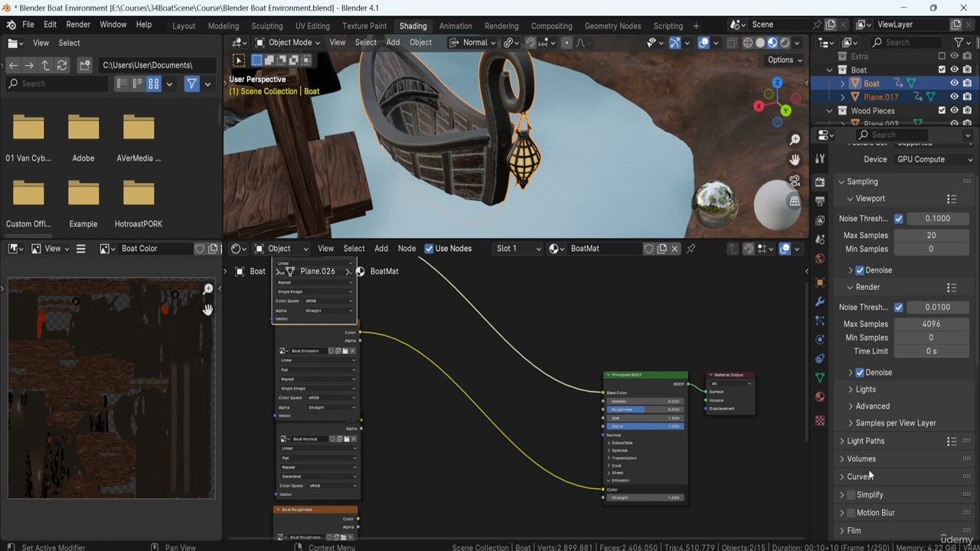Go back in file browser history
This screenshot has height=551, width=980.
click(13, 65)
